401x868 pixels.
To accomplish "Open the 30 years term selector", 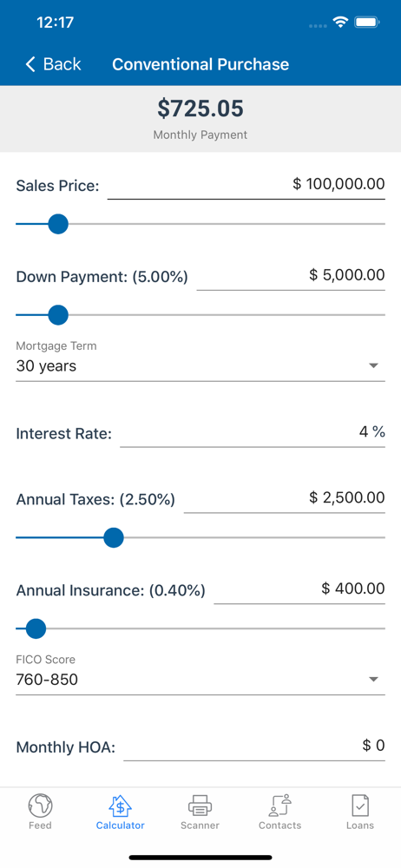I will (x=200, y=366).
